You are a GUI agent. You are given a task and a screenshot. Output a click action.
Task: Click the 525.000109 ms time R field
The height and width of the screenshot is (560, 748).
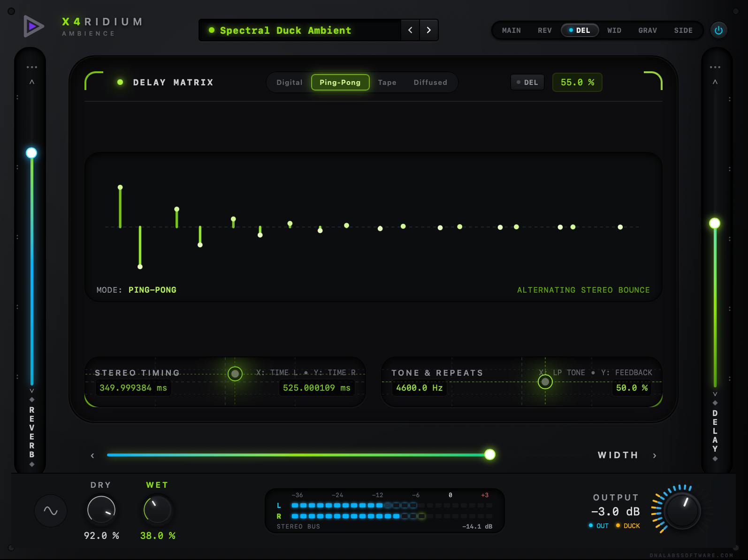pos(317,388)
